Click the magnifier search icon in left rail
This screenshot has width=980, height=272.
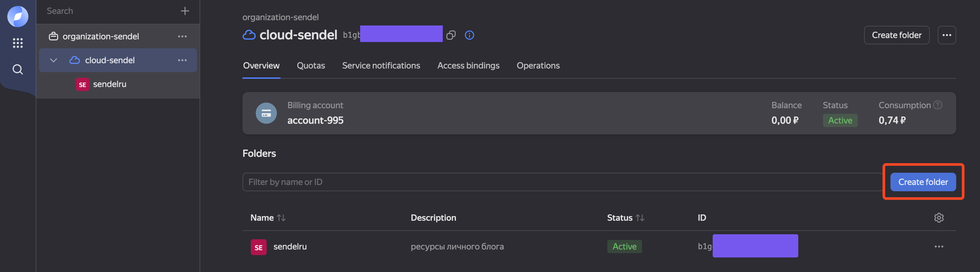point(18,69)
